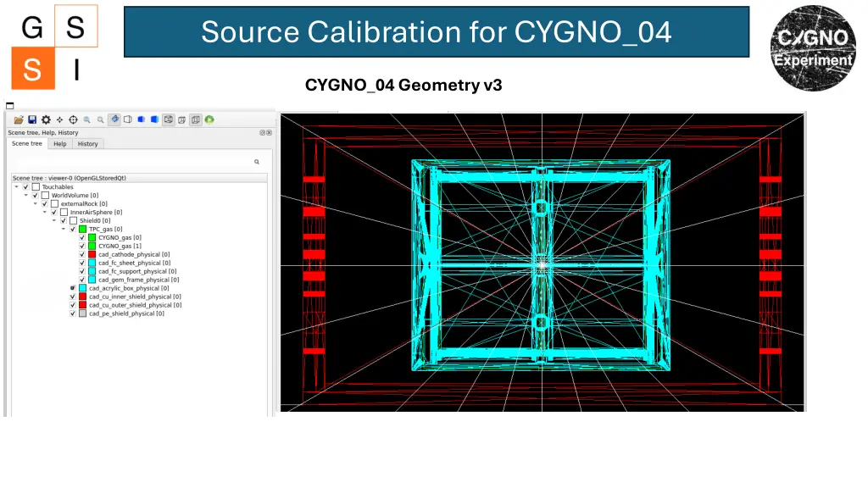Open the History tab

87,144
